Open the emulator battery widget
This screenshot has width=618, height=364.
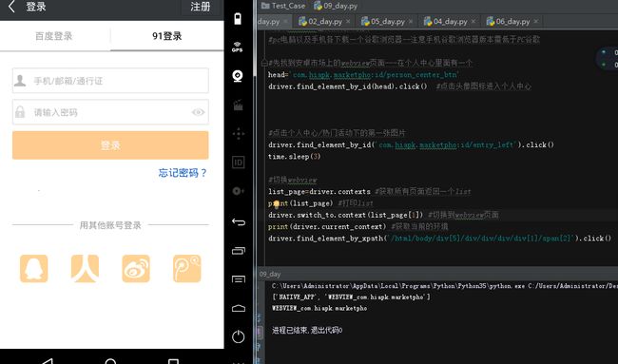[x=238, y=18]
